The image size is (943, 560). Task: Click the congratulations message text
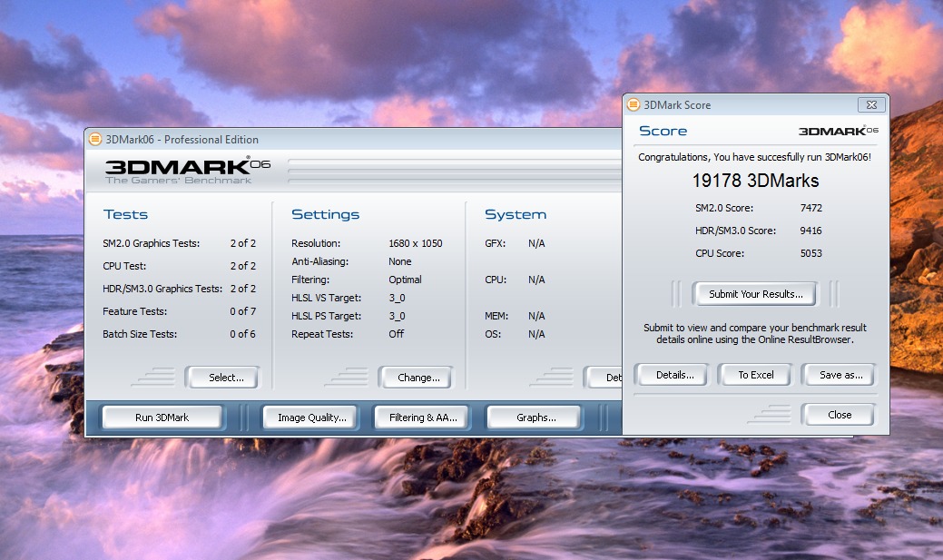click(x=754, y=157)
